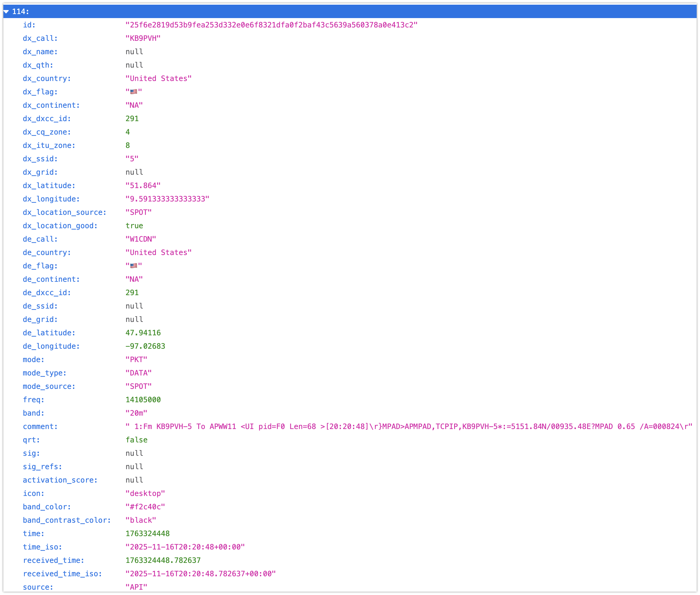This screenshot has width=700, height=595.
Task: Select the dx_country "United States" value
Action: coord(158,79)
